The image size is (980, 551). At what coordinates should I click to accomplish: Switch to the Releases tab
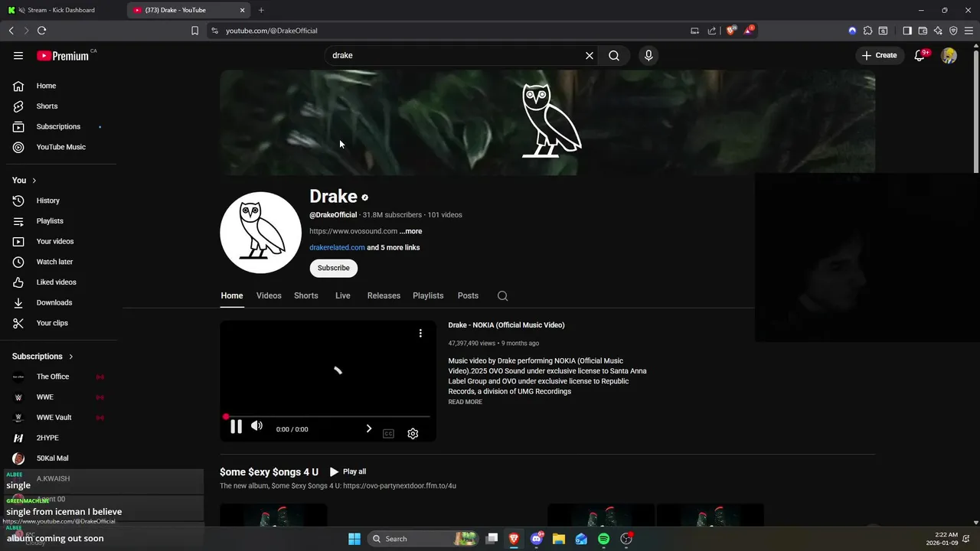coord(384,296)
